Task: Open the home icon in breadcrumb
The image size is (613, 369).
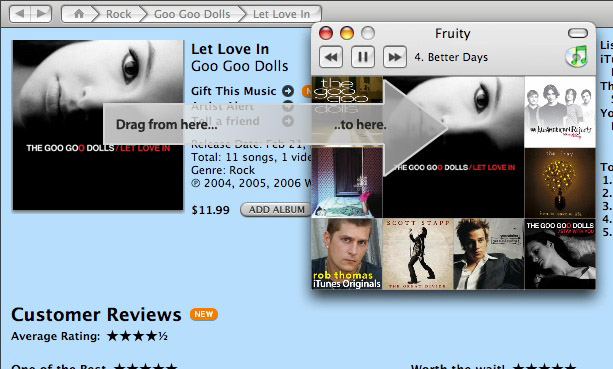Action: tap(79, 14)
